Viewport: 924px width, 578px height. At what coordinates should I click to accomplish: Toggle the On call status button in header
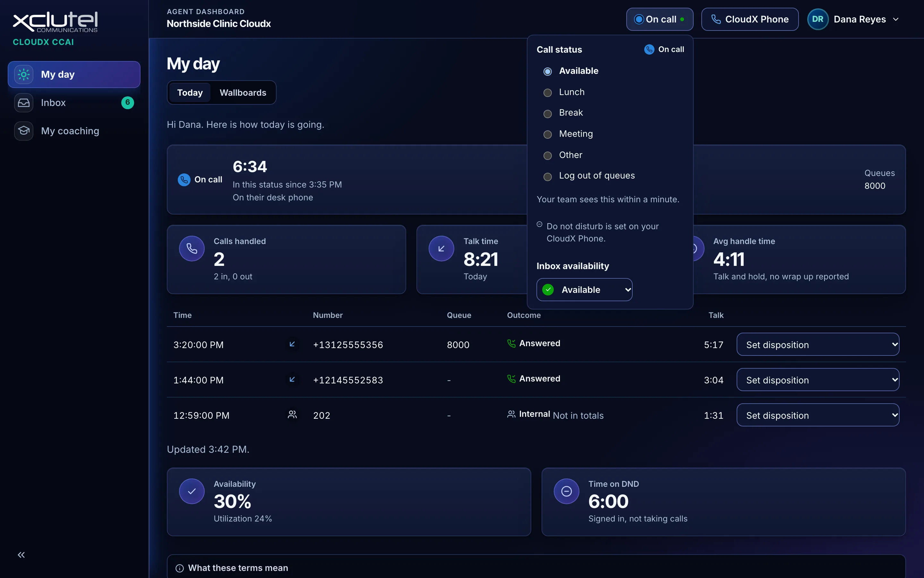[659, 19]
